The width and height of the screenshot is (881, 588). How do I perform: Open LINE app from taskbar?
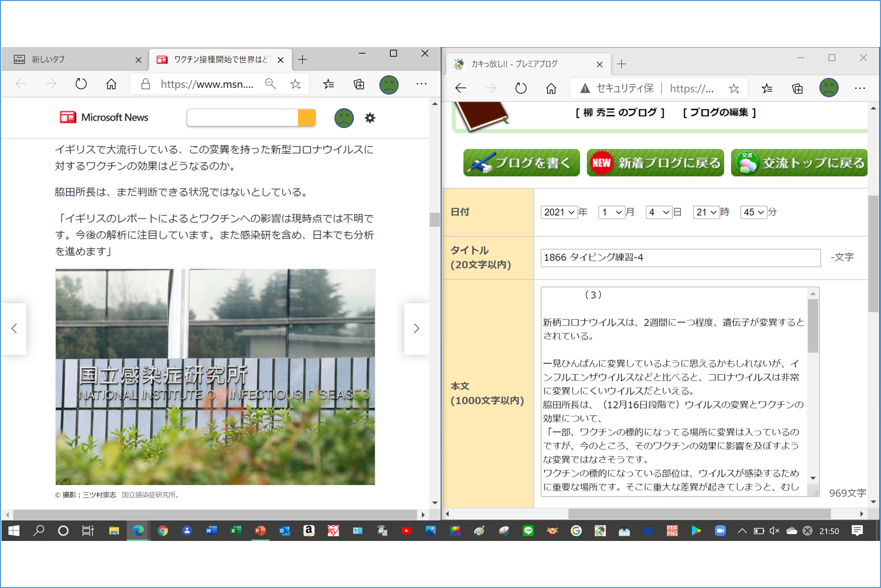(528, 531)
